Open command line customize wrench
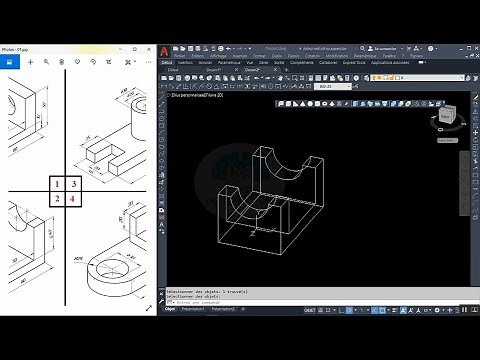 (162, 302)
